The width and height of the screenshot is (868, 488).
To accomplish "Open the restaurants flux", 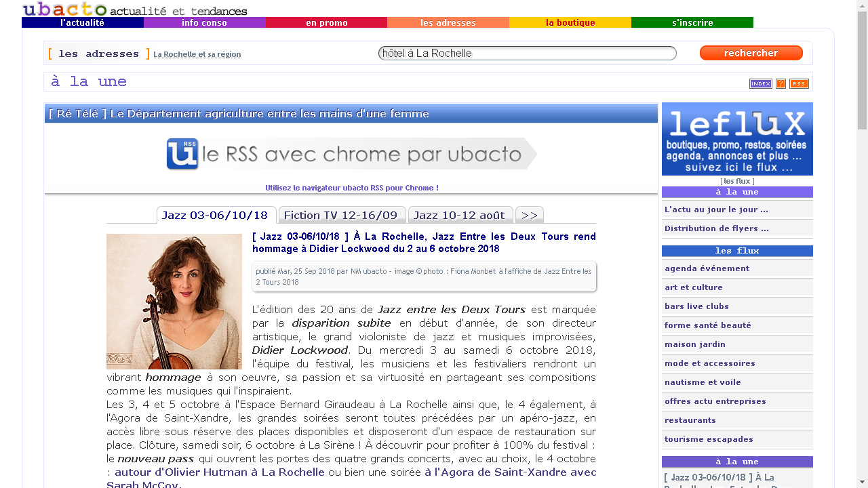I will (737, 420).
